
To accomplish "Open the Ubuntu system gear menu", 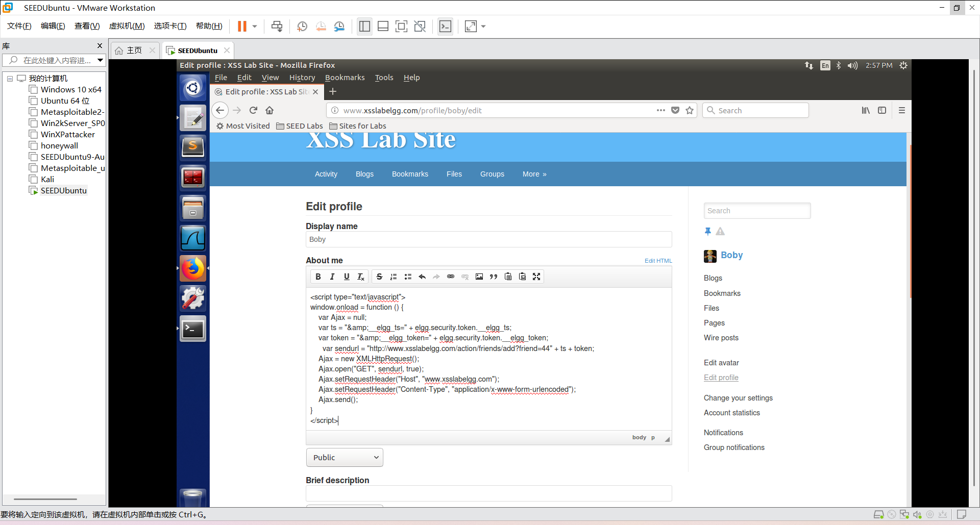I will coord(903,65).
